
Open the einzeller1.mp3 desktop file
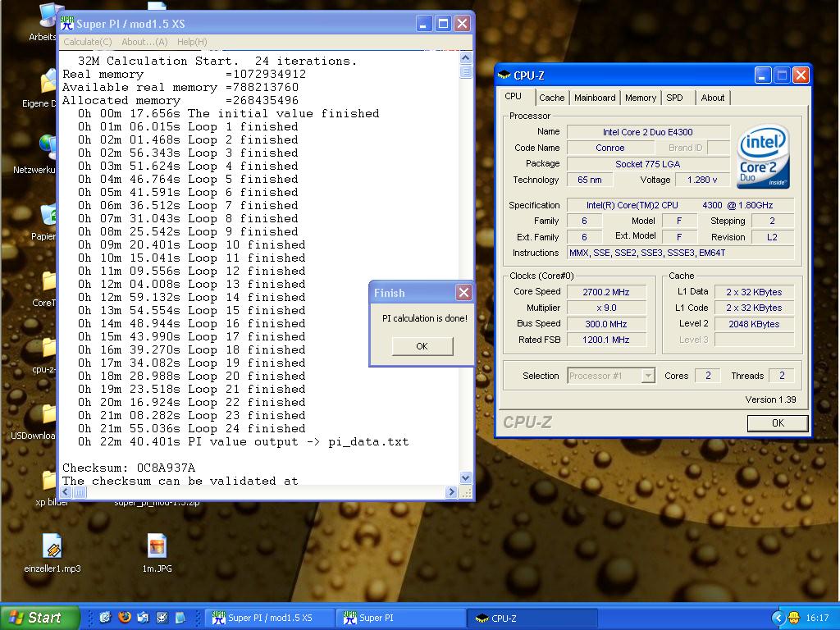(52, 547)
